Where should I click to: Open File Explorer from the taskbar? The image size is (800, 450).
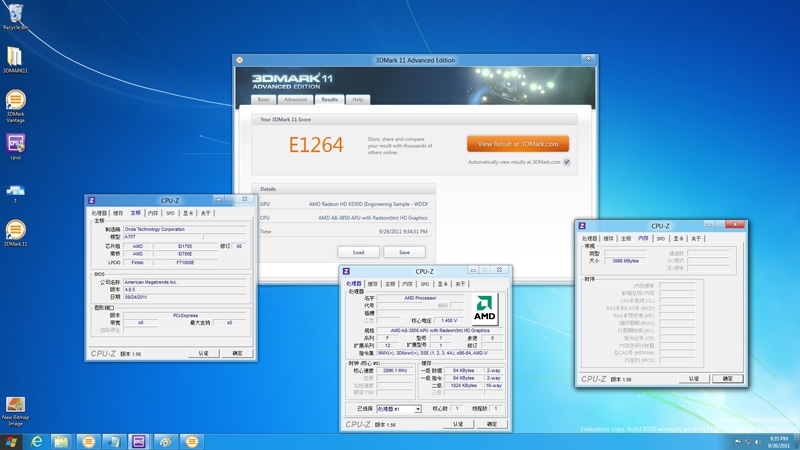point(63,441)
